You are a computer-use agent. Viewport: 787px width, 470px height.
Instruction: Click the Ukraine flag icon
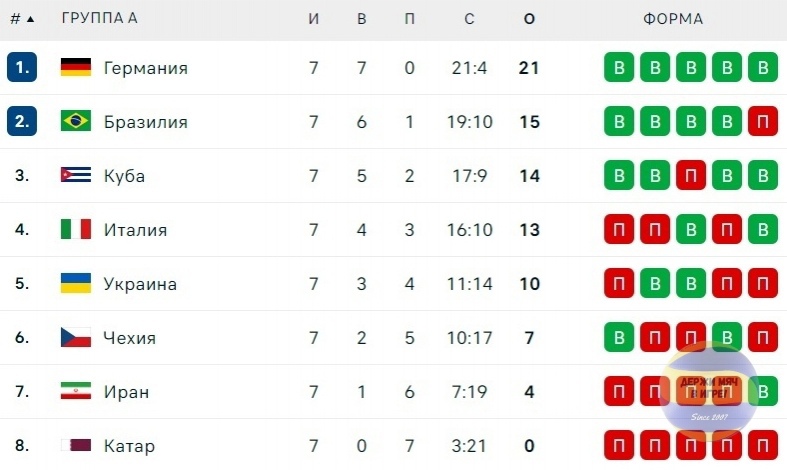[76, 283]
